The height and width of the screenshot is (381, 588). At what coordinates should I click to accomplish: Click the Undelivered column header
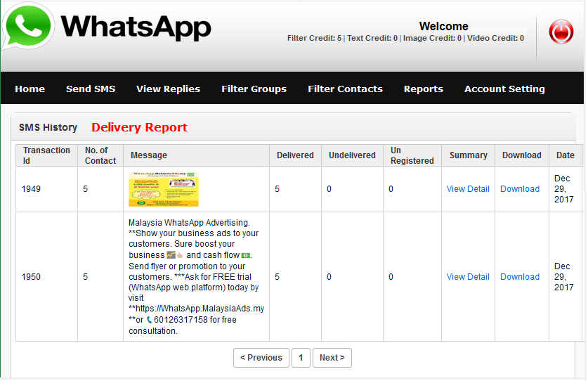click(352, 155)
